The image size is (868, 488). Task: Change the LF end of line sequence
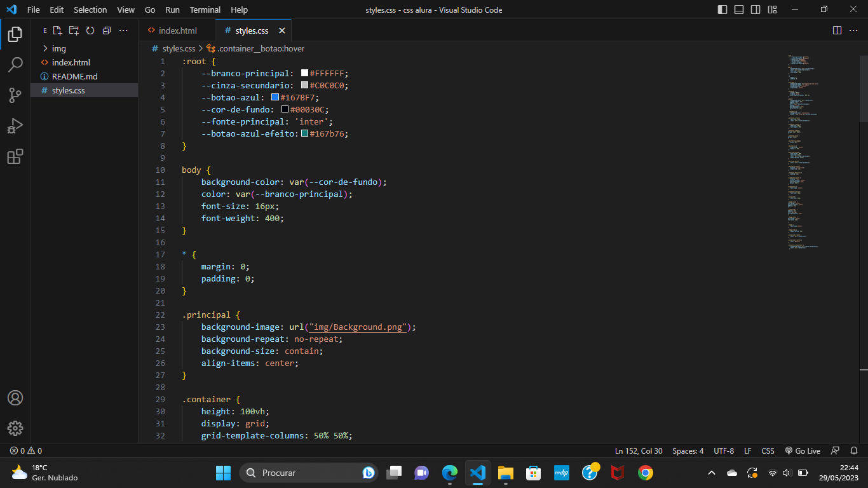[748, 451]
